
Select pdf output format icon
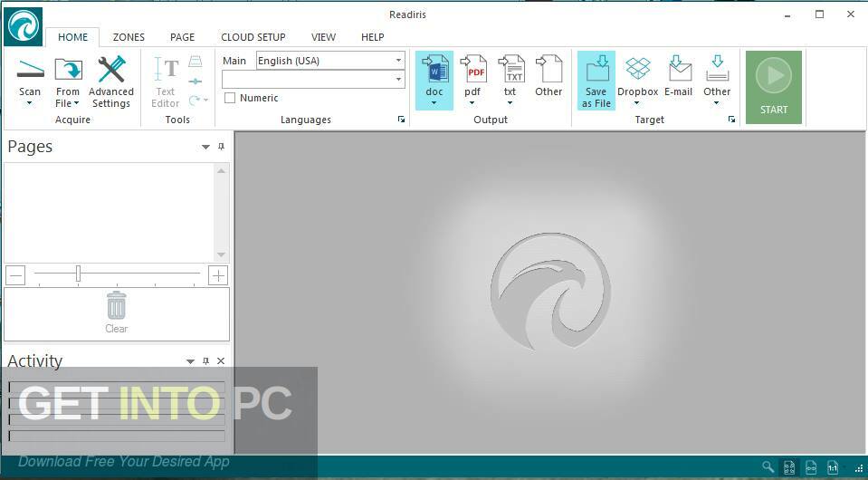472,69
